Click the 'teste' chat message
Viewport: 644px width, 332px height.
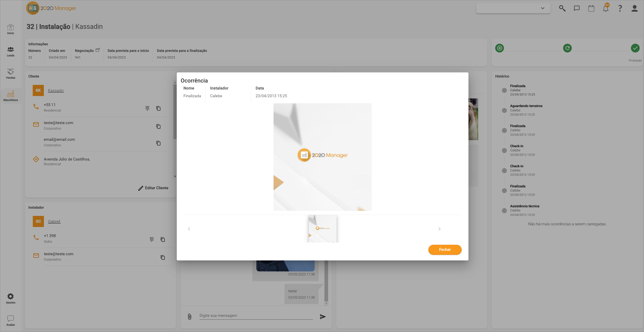(x=301, y=294)
